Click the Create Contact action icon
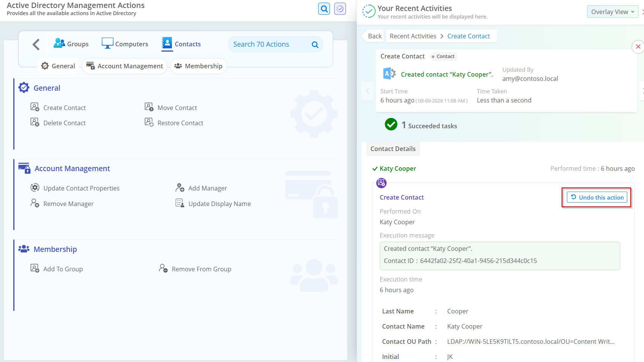The width and height of the screenshot is (644, 362). [35, 107]
